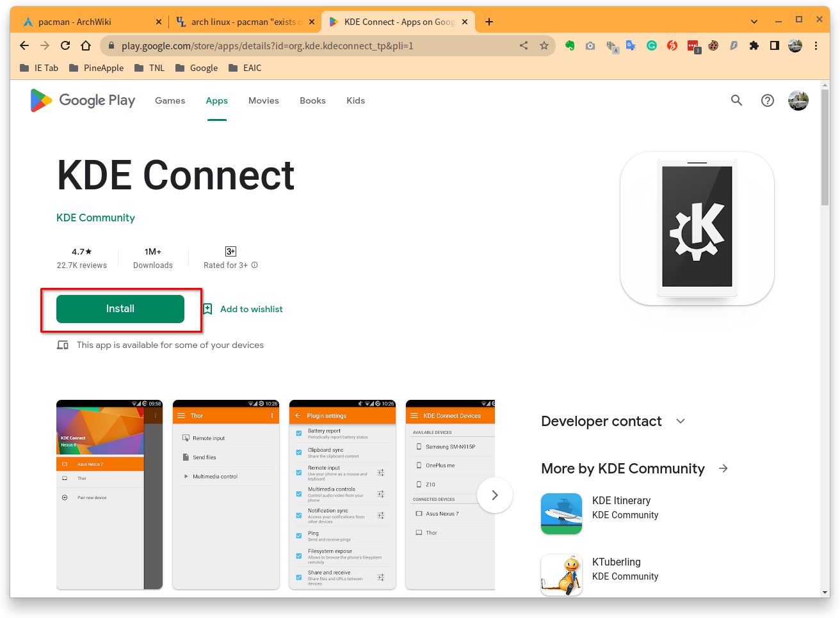The width and height of the screenshot is (840, 618).
Task: Open the Chrome tab search dropdown arrow
Action: point(754,21)
